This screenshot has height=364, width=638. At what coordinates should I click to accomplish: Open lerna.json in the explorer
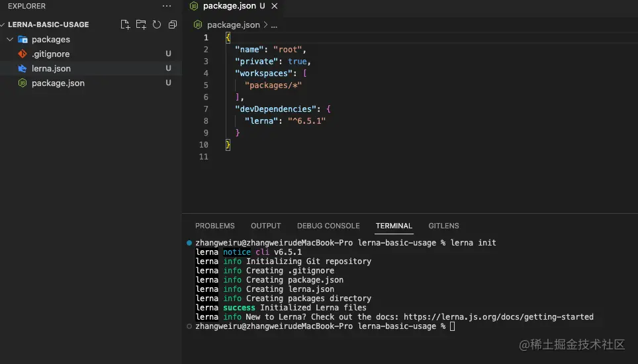pyautogui.click(x=51, y=68)
